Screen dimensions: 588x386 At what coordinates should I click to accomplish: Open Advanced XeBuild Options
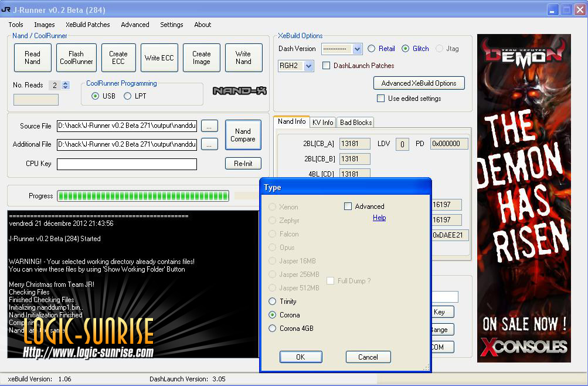point(419,83)
